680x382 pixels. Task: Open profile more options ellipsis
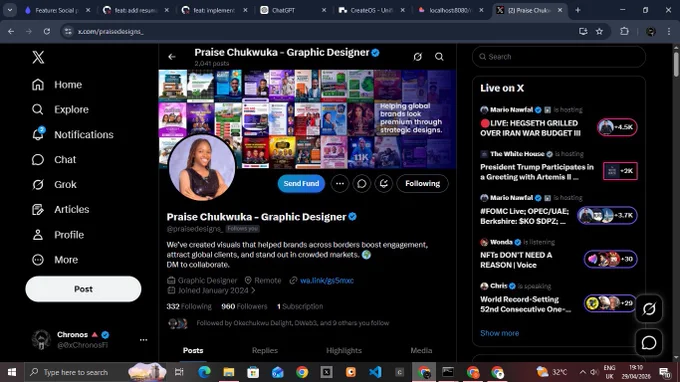[x=340, y=183]
